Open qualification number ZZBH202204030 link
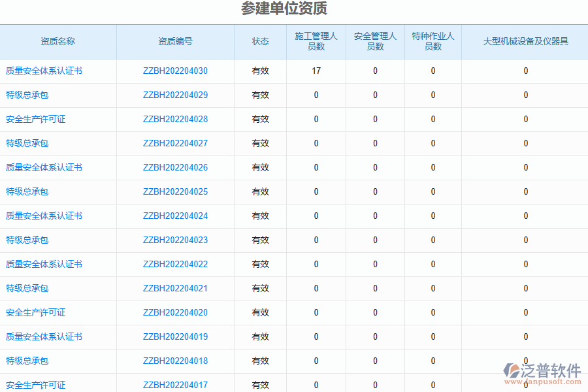The height and width of the screenshot is (392, 588). (175, 71)
